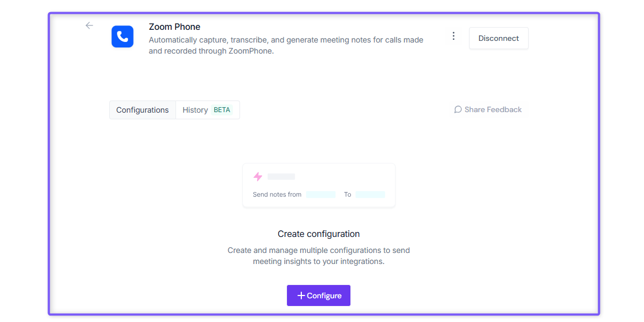Open the three-dot more options menu
Screen dimensions: 644x322
coord(454,36)
